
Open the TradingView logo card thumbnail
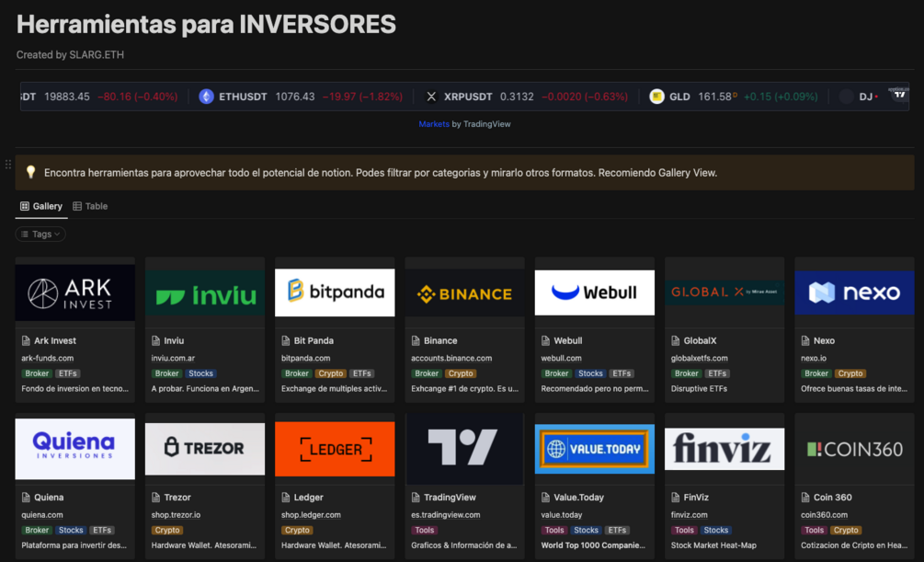[x=464, y=449]
